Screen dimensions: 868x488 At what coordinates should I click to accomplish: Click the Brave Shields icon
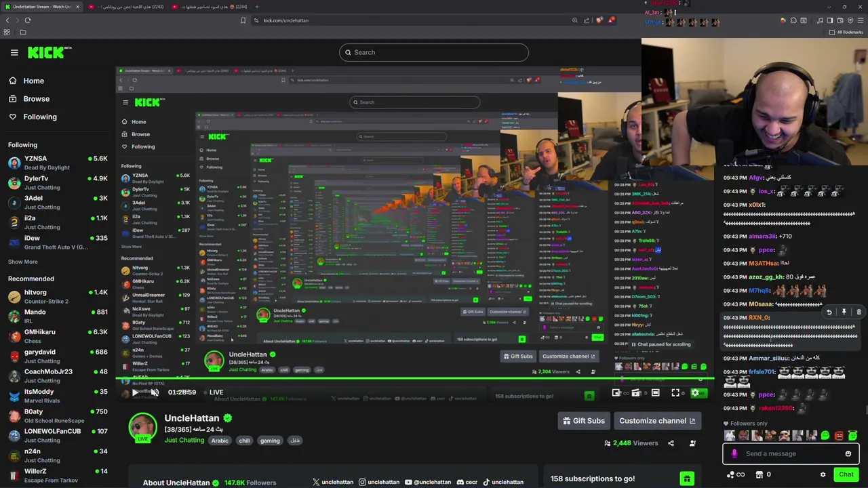[x=599, y=20]
